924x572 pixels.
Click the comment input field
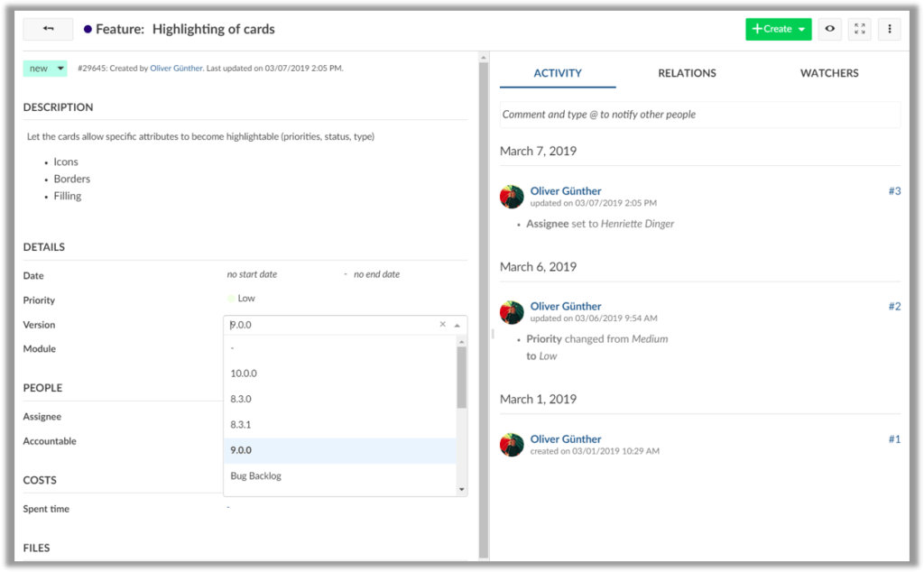point(699,115)
